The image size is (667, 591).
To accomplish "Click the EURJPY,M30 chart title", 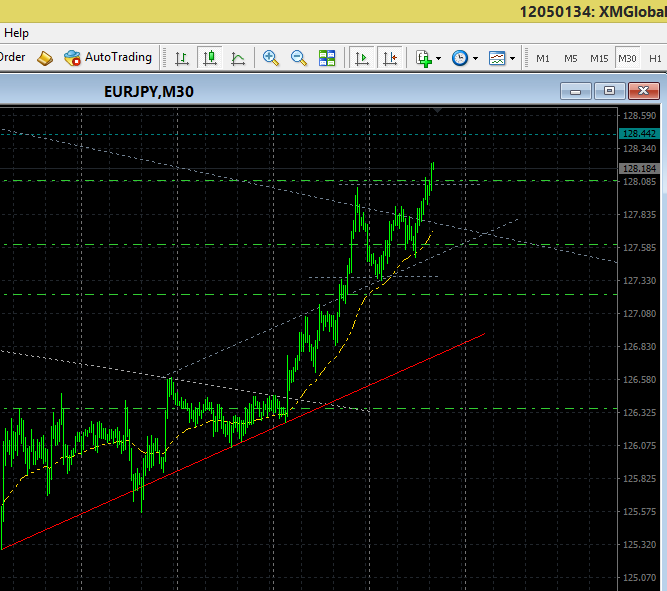I will click(x=149, y=91).
